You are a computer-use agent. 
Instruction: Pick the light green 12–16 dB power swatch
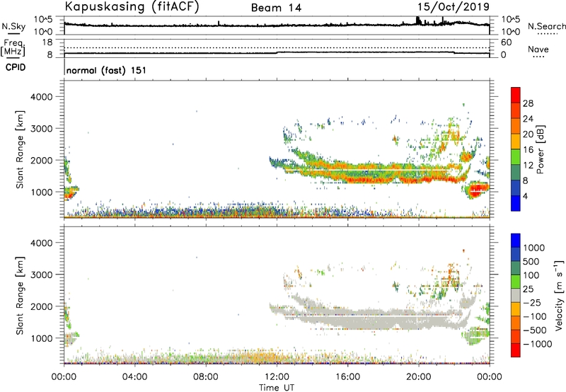(x=516, y=157)
